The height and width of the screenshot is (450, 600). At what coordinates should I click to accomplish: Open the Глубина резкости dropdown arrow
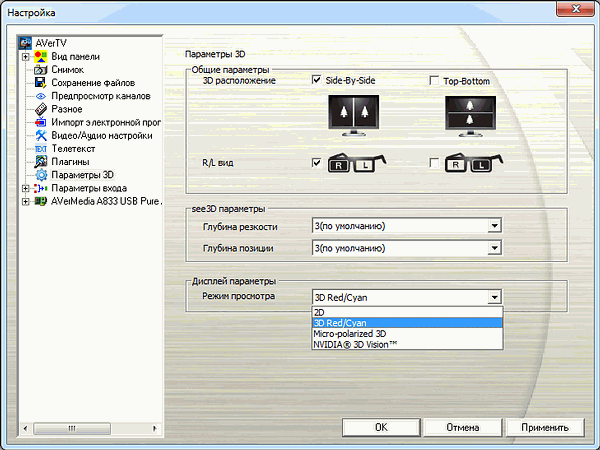(x=494, y=226)
